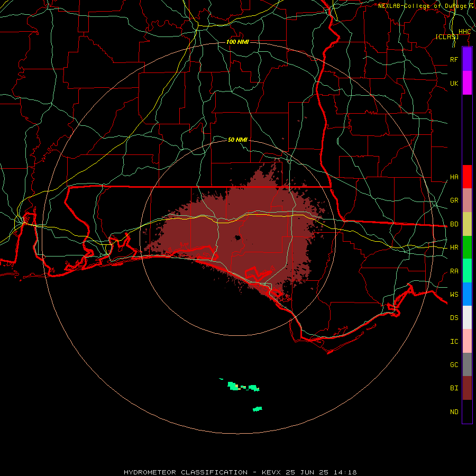Click the 100 NMI range ring label
Screen dimensions: 476x476
237,42
